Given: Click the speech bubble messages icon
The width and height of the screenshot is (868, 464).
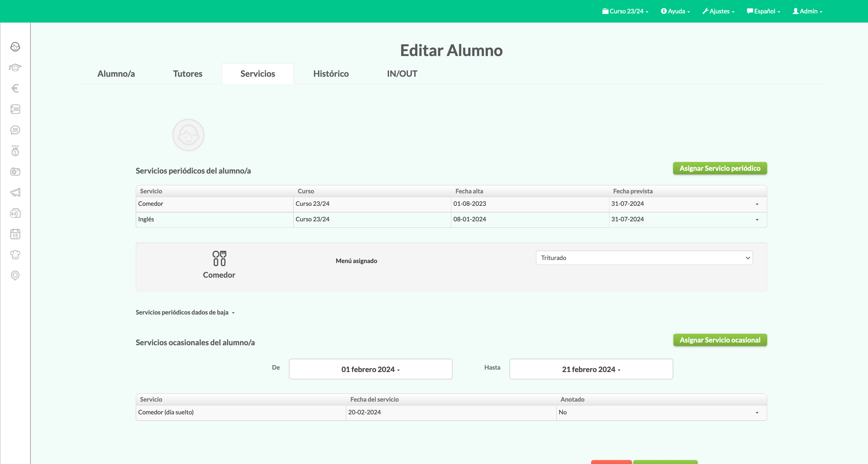Looking at the screenshot, I should 15,130.
